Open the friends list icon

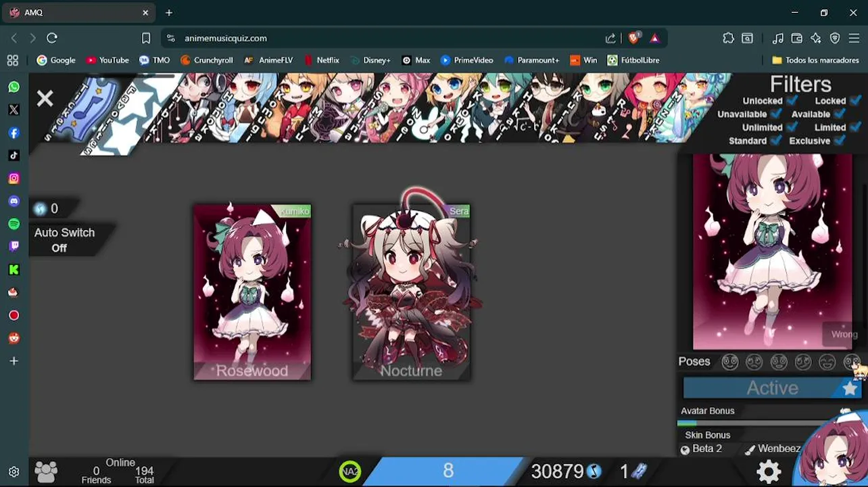[46, 471]
